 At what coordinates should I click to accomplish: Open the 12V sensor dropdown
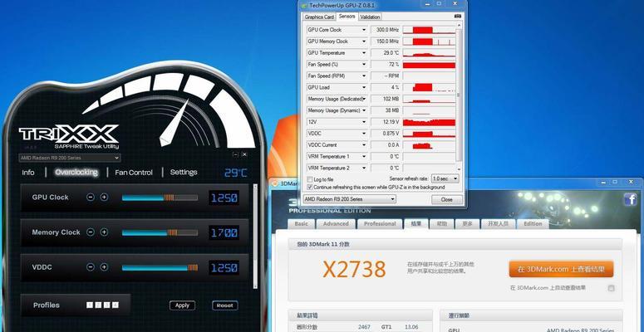coord(364,122)
